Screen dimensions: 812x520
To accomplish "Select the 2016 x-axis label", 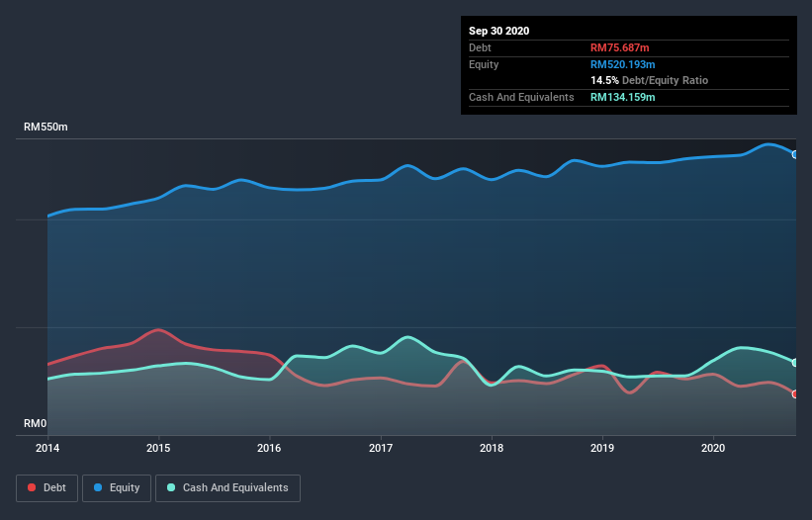I will 269,448.
